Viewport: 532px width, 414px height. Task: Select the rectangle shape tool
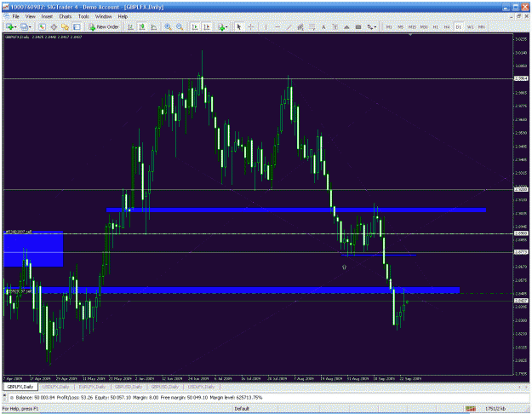pos(358,27)
